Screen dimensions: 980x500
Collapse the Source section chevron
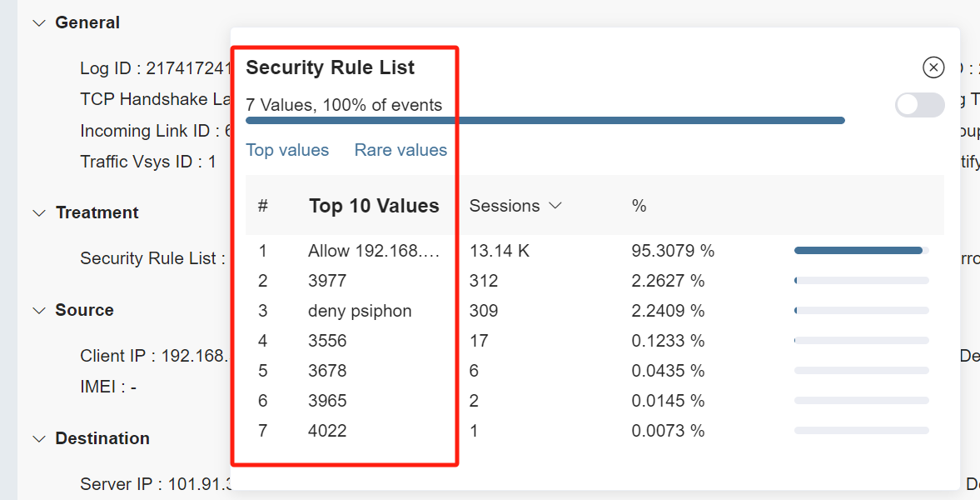[38, 311]
